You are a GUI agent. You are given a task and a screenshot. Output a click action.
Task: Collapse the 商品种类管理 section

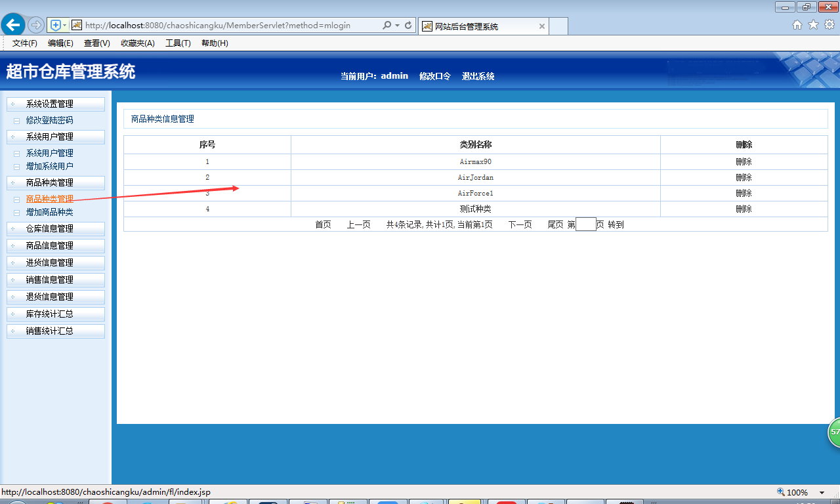(x=56, y=183)
